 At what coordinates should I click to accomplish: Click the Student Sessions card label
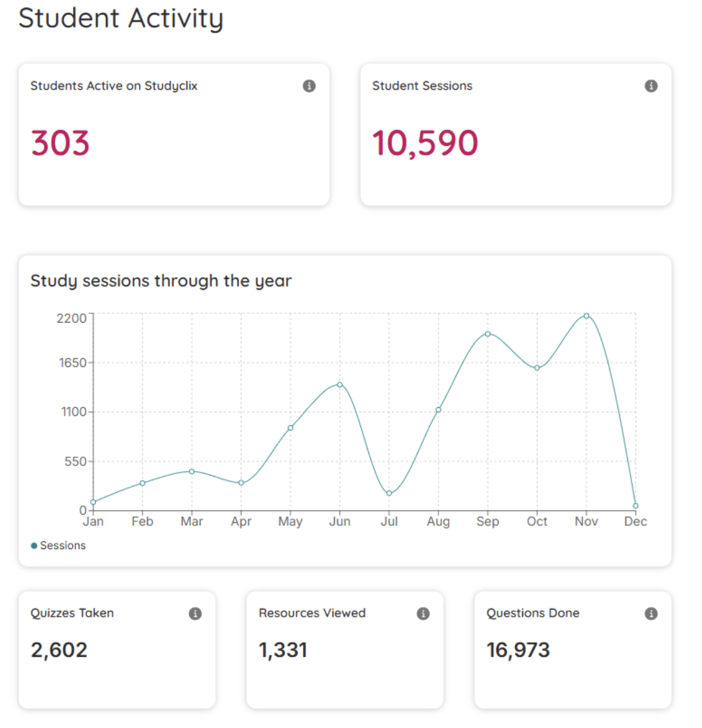coord(422,86)
